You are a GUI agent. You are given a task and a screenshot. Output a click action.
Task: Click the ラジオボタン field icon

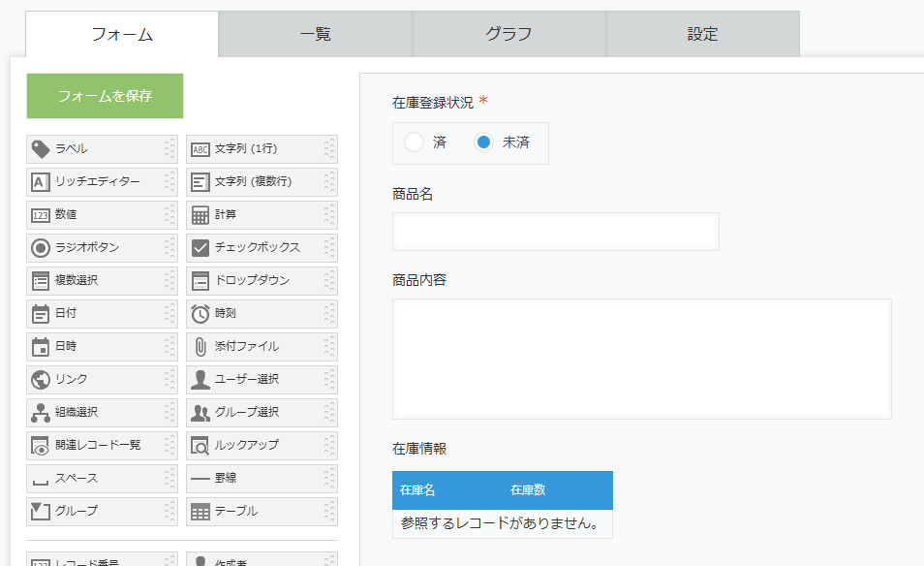pos(41,248)
